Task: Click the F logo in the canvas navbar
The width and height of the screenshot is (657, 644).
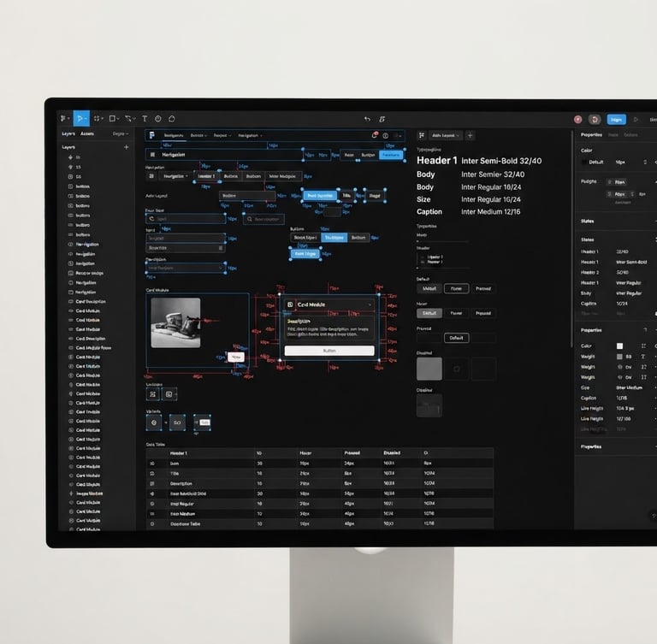Action: 151,135
